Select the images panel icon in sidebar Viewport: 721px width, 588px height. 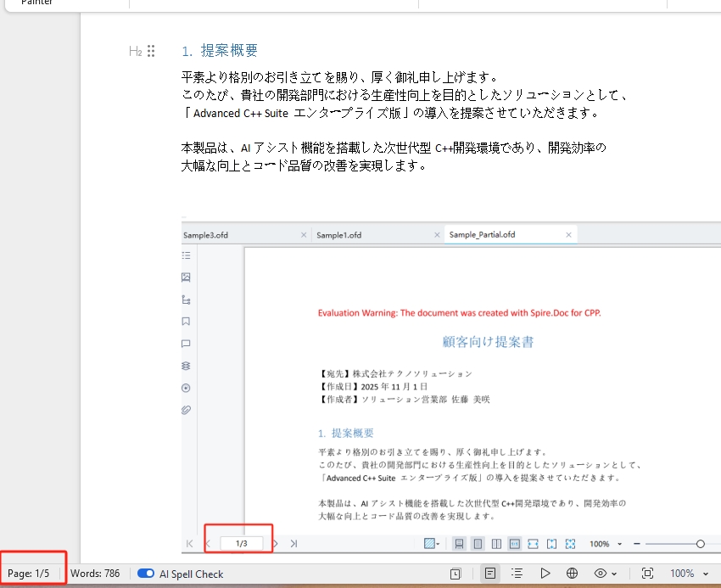[186, 277]
